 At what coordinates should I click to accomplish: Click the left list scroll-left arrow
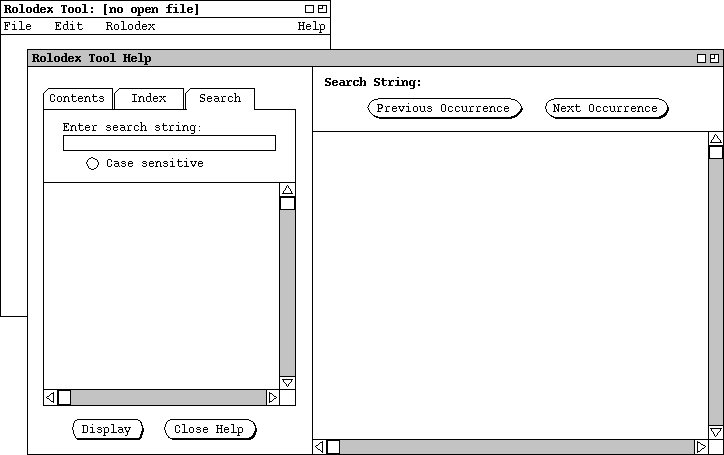(50, 397)
